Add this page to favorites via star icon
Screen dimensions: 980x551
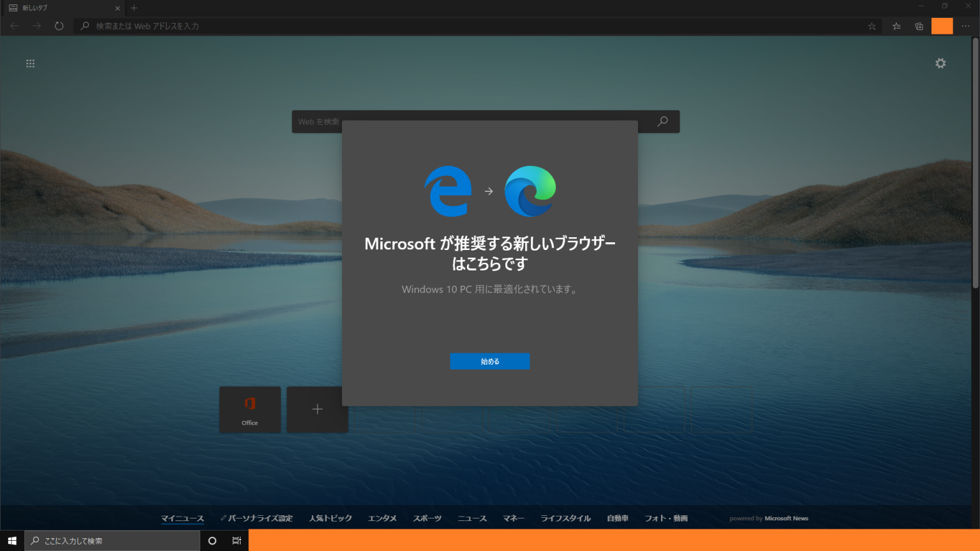pyautogui.click(x=872, y=26)
